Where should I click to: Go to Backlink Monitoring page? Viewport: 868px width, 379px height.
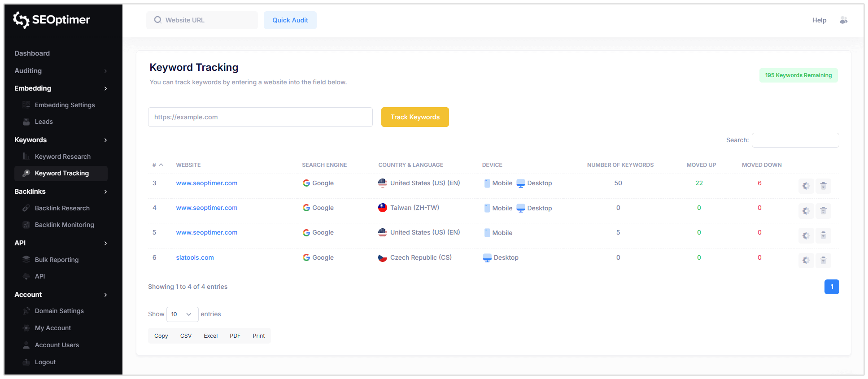(x=65, y=225)
